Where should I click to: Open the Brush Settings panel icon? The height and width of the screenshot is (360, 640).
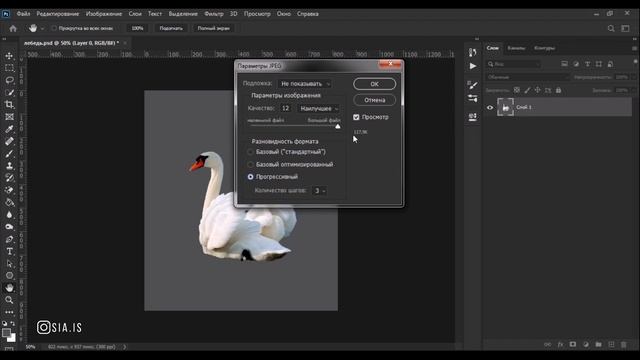click(473, 85)
